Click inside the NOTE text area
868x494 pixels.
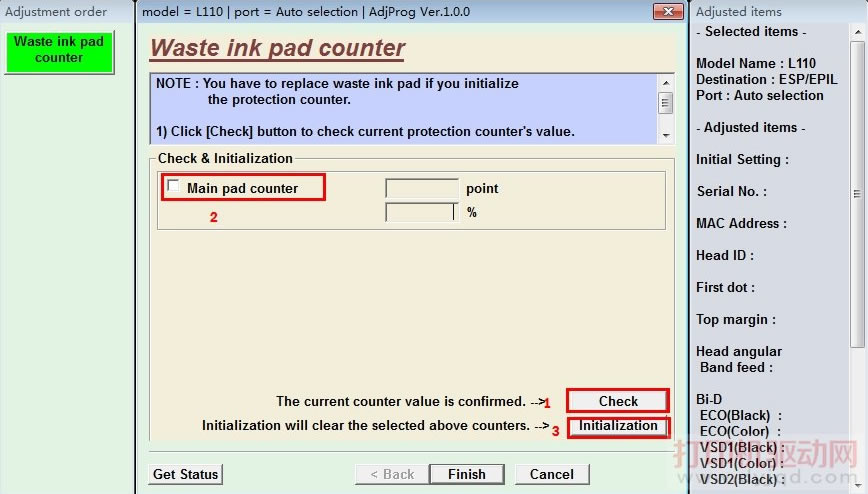pos(400,108)
